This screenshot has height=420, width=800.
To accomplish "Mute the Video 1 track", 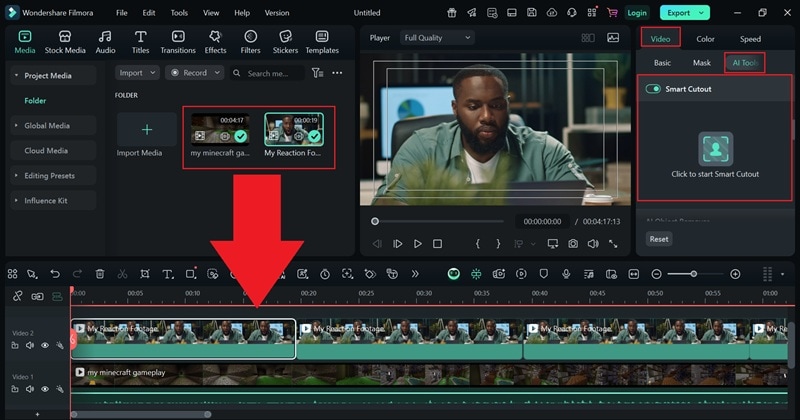I will (x=30, y=389).
